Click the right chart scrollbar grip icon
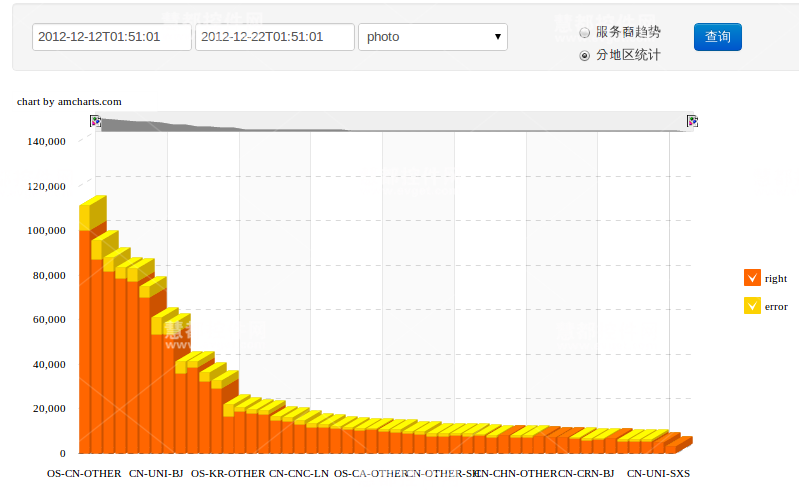The height and width of the screenshot is (490, 799). (x=692, y=121)
